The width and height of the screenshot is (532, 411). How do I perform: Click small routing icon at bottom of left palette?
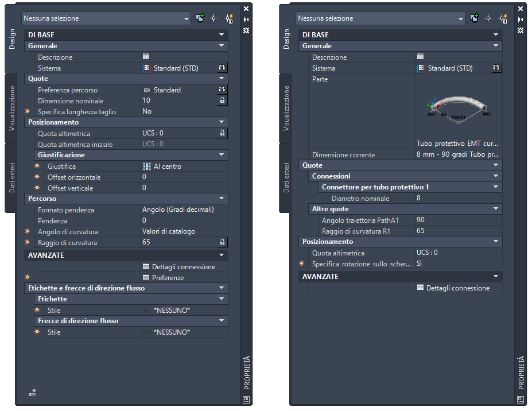pyautogui.click(x=32, y=393)
